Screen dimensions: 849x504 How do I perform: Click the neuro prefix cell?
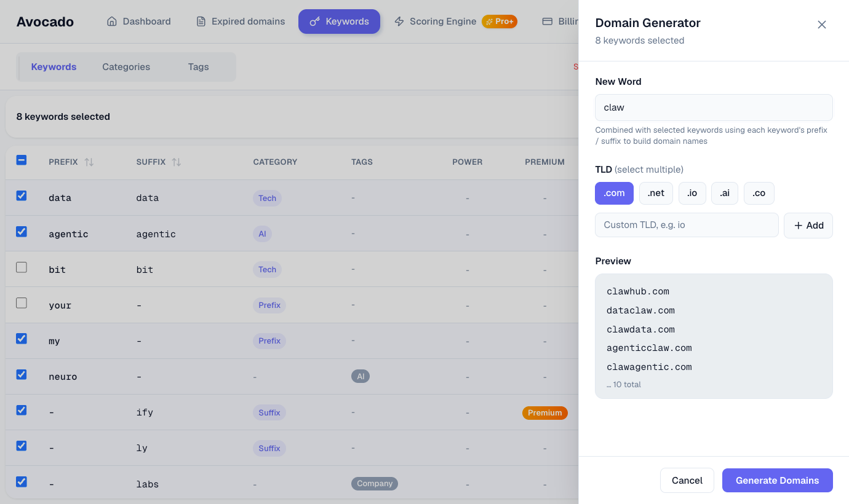(x=63, y=377)
